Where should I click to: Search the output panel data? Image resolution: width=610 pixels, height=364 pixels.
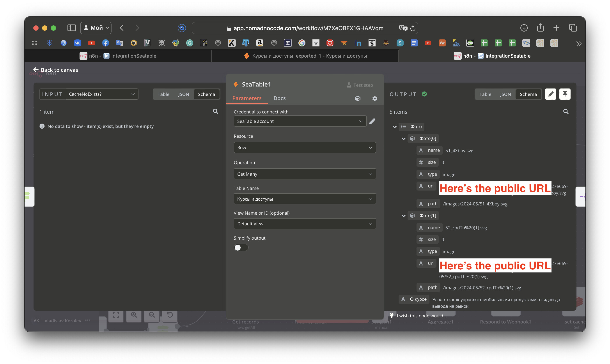566,111
